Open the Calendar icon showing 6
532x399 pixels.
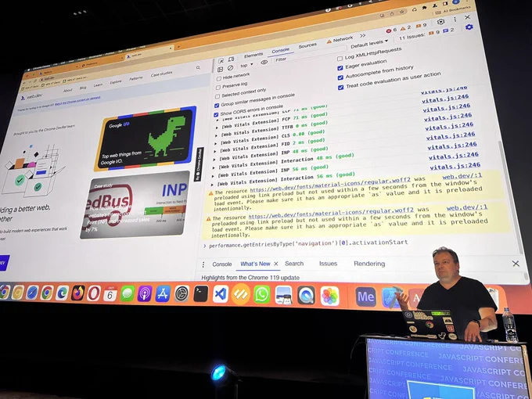(x=110, y=293)
